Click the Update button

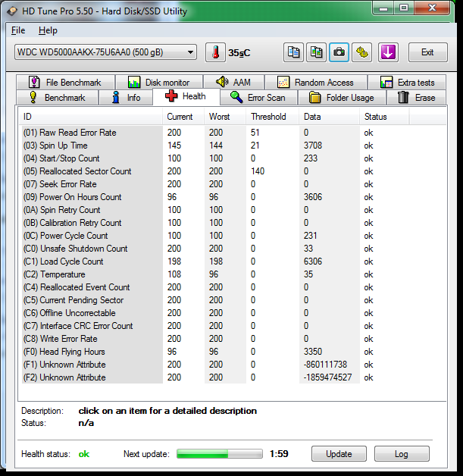point(339,454)
